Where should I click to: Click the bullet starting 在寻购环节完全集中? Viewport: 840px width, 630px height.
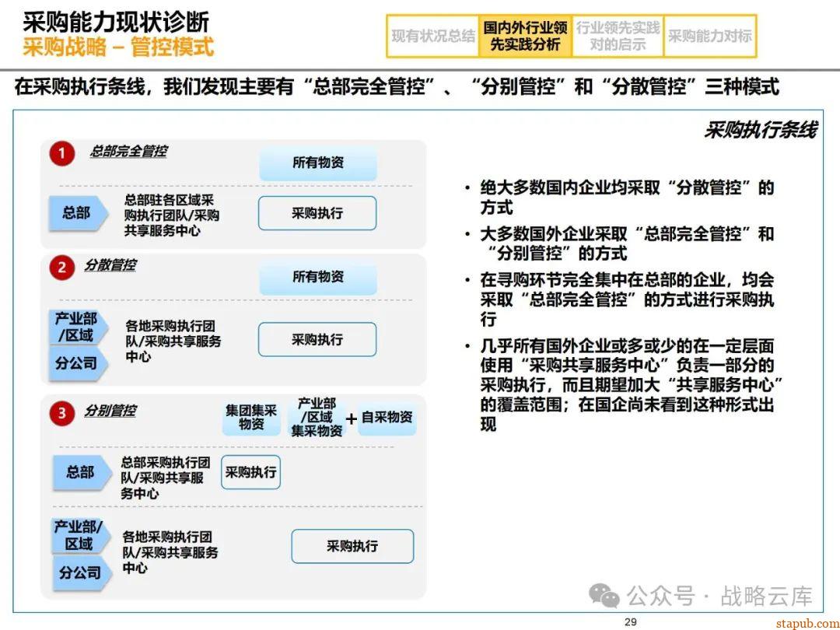pyautogui.click(x=620, y=299)
